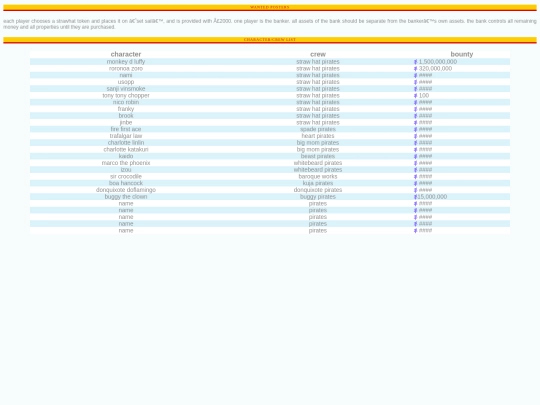
Task: Select the bounty column header
Action: click(x=461, y=54)
